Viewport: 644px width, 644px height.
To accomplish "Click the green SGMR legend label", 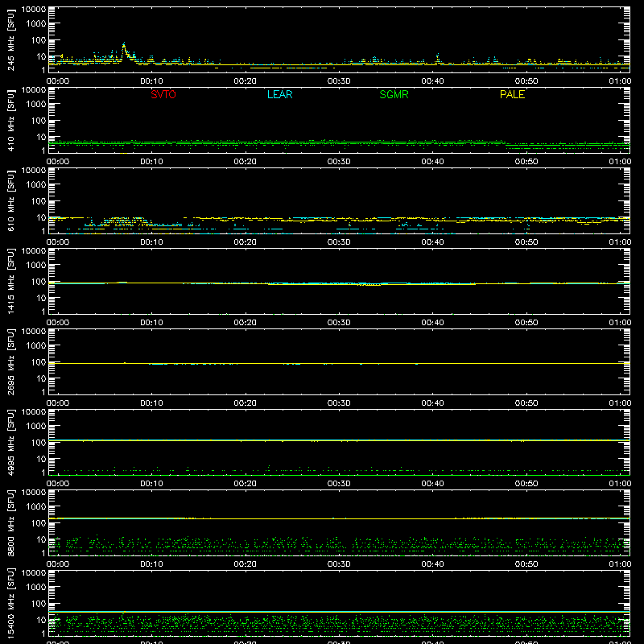I will [x=394, y=94].
